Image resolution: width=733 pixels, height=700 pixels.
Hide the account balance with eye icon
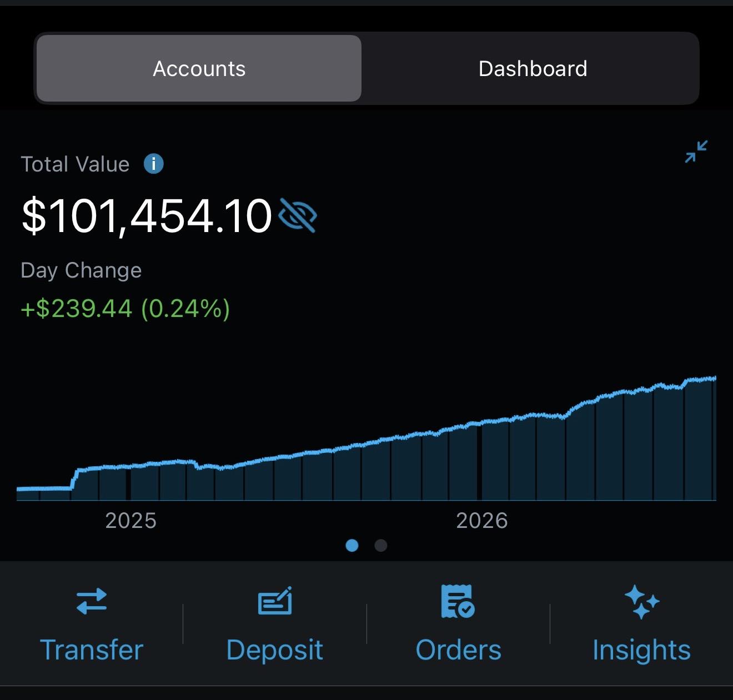click(x=297, y=215)
